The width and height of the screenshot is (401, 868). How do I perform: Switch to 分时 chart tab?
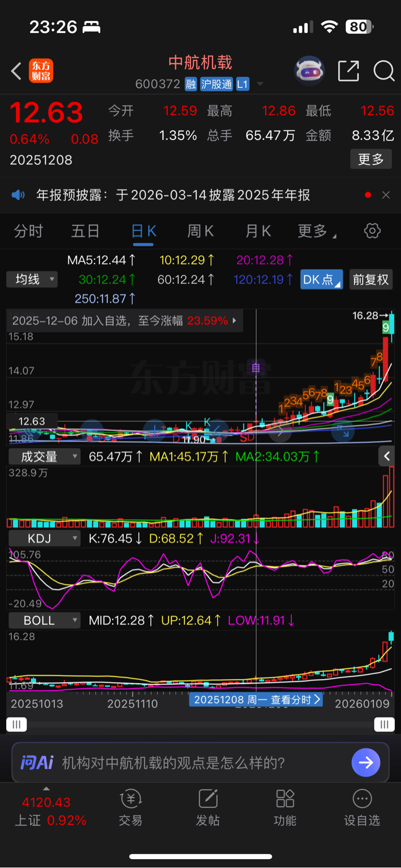pyautogui.click(x=28, y=231)
